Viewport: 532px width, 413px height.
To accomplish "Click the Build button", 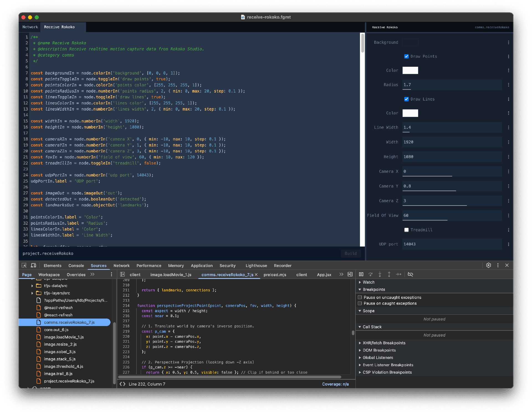I will pyautogui.click(x=351, y=253).
